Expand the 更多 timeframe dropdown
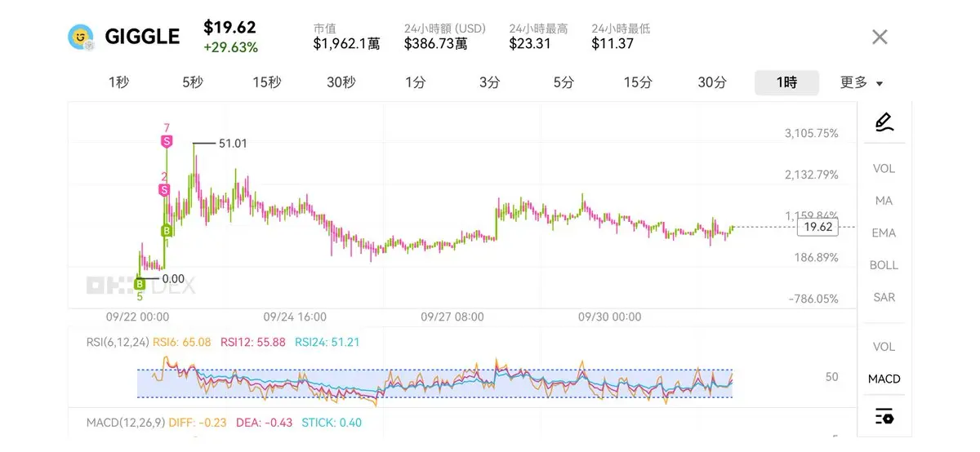The height and width of the screenshot is (452, 980). tap(862, 82)
